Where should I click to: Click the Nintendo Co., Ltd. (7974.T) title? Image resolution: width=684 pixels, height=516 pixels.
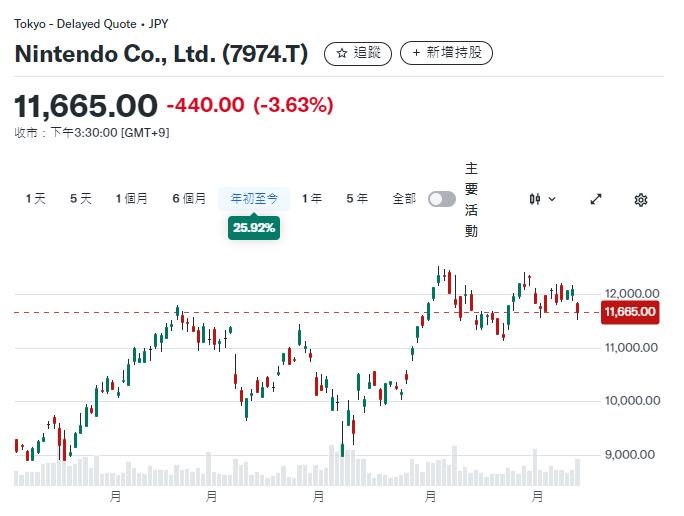(x=161, y=53)
